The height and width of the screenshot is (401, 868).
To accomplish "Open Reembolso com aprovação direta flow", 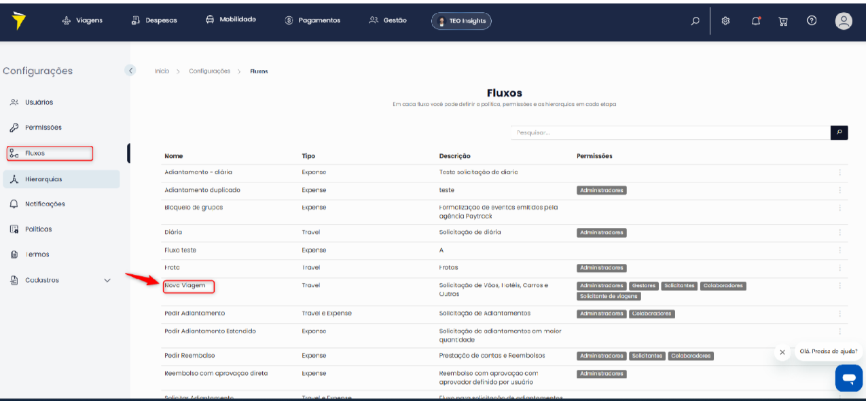I will tap(216, 373).
